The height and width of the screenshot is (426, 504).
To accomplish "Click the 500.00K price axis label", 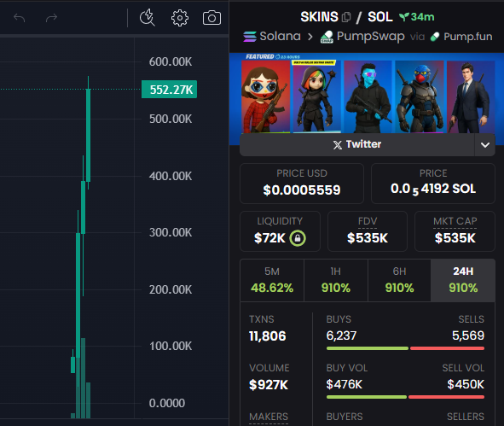I will pos(171,119).
